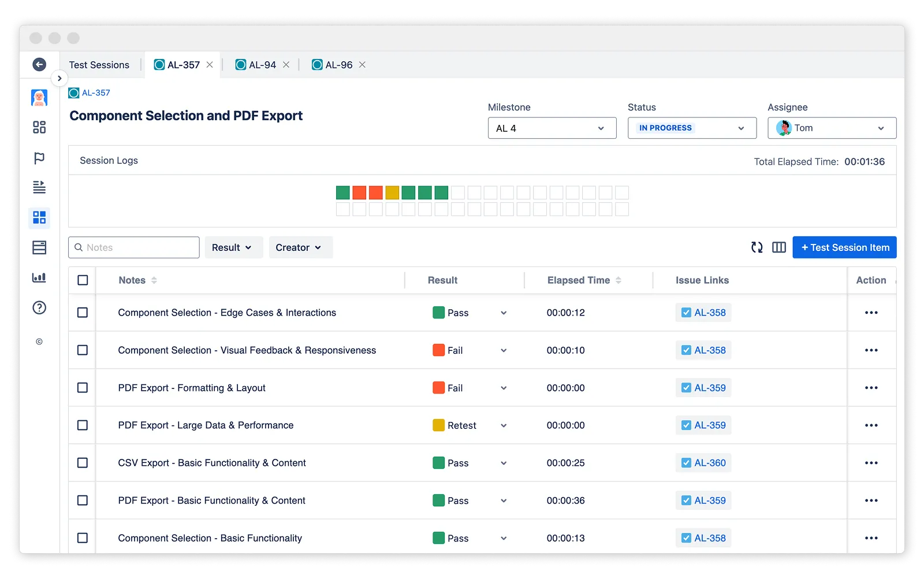Open the Status IN PROGRESS dropdown

(691, 128)
